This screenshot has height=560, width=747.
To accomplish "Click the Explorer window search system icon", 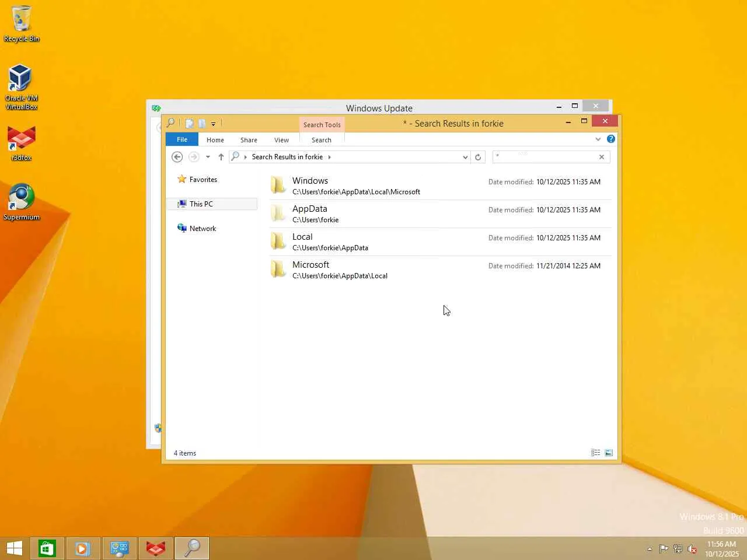I will point(170,123).
